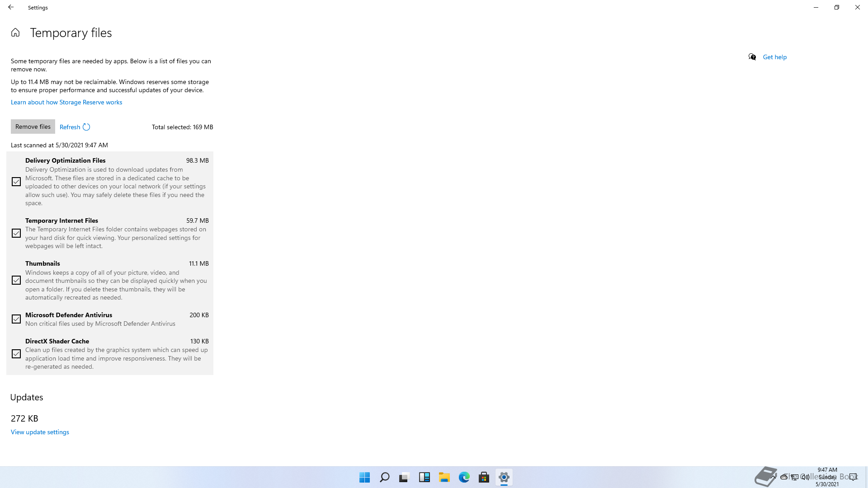Open taskbar Search magnifier
868x488 pixels.
[385, 477]
